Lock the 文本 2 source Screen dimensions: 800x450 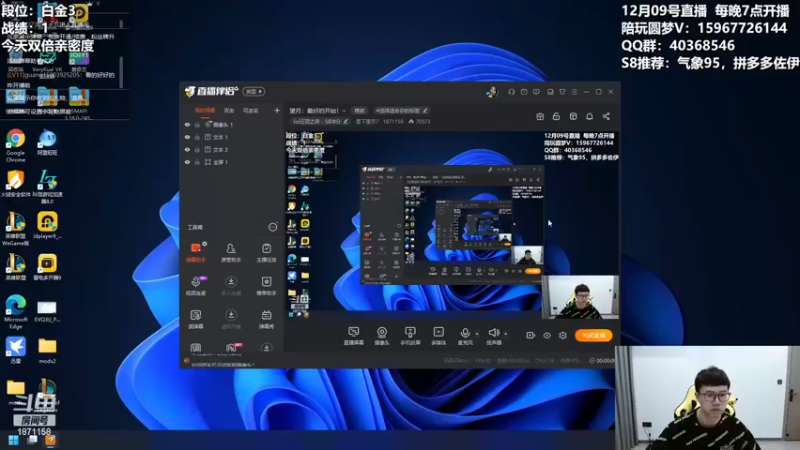(197, 149)
